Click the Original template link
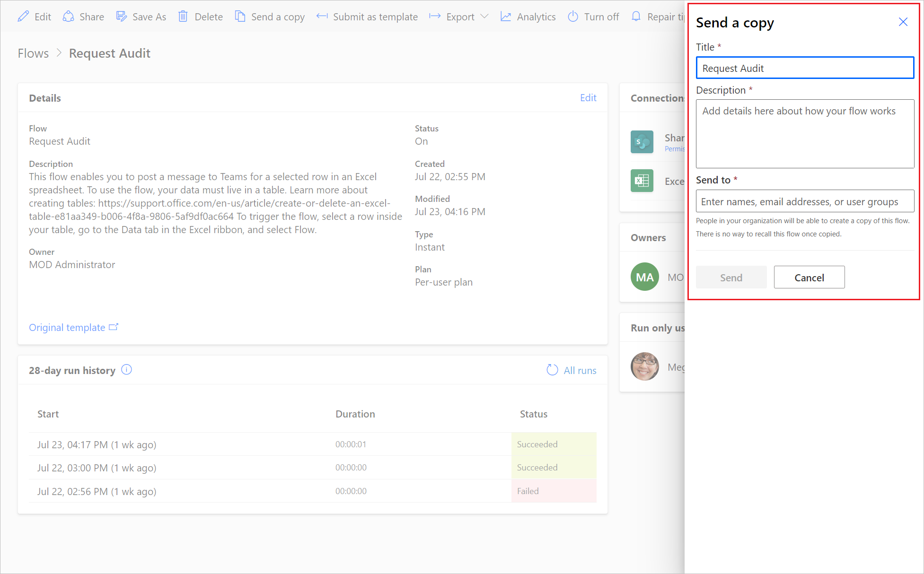Viewport: 924px width, 574px height. pyautogui.click(x=75, y=327)
